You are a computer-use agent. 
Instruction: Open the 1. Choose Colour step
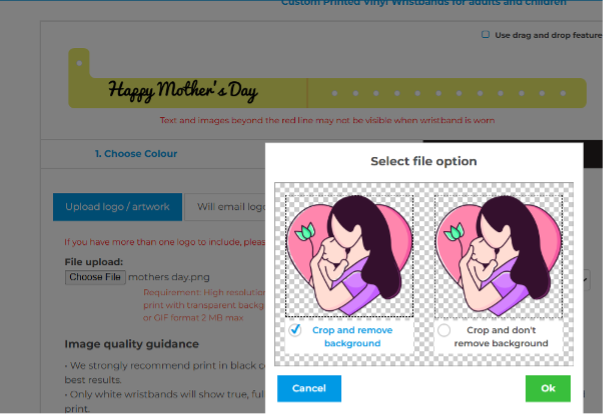[136, 154]
